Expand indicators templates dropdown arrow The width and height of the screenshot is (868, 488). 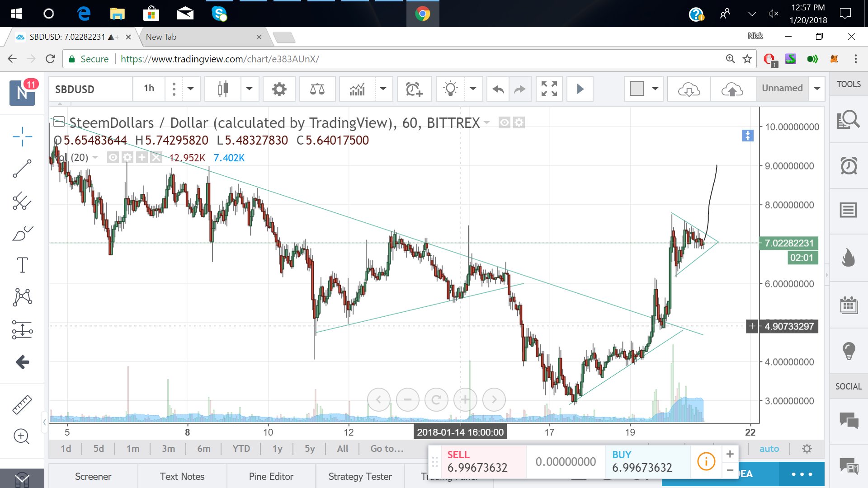[383, 89]
